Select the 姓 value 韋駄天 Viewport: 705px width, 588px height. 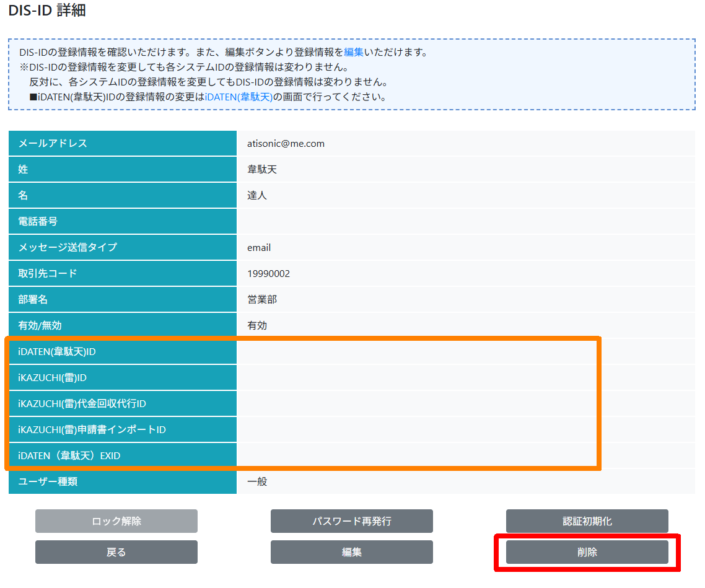click(x=262, y=170)
